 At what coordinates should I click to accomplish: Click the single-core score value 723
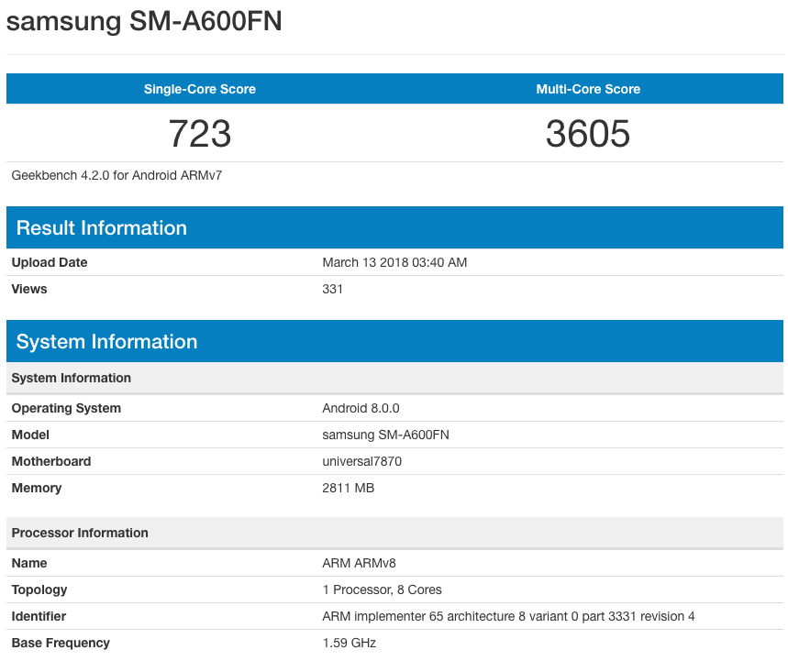(200, 134)
